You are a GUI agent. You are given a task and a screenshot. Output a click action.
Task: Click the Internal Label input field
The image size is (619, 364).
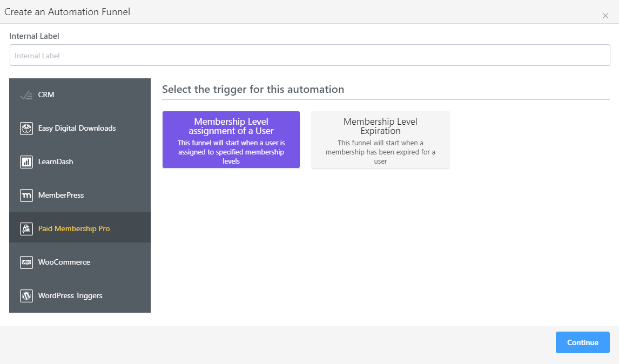(x=309, y=55)
